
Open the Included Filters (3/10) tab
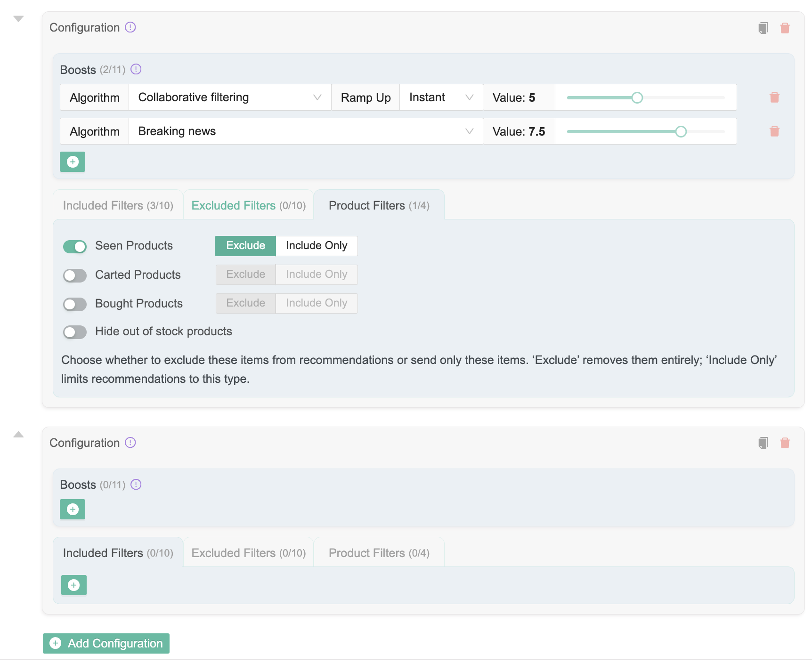(x=118, y=206)
